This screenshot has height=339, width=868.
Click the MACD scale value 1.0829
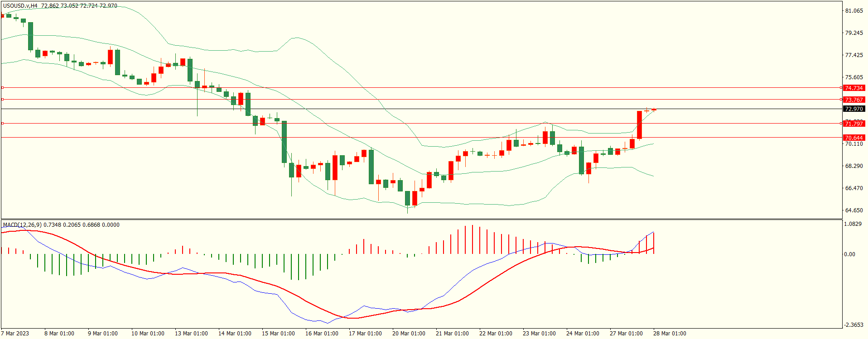pos(853,224)
